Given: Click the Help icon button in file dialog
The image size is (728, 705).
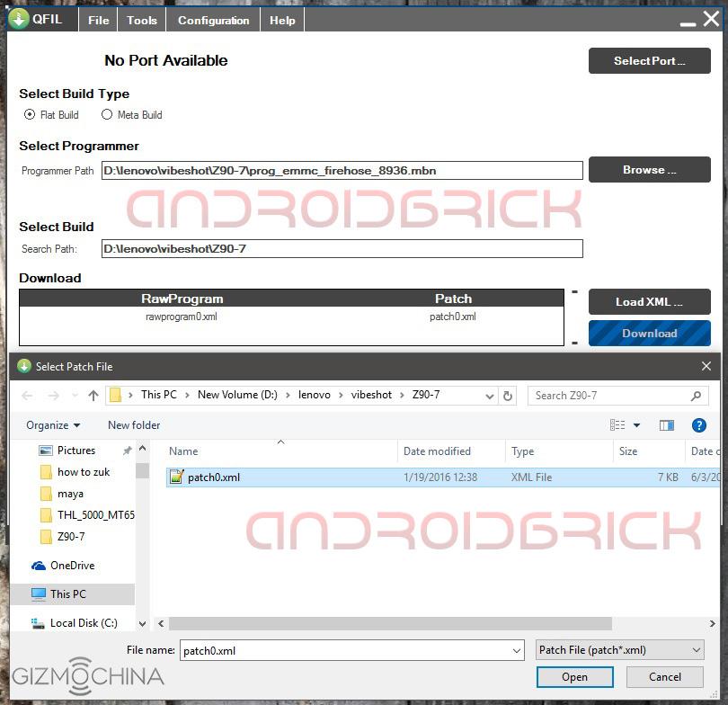Looking at the screenshot, I should [699, 424].
